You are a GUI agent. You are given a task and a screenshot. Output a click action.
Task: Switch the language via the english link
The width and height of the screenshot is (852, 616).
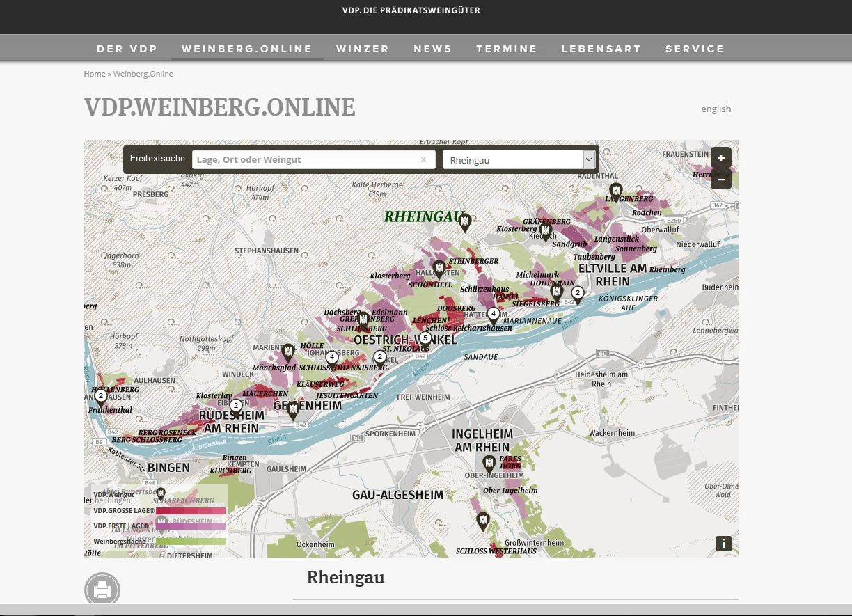coord(716,109)
